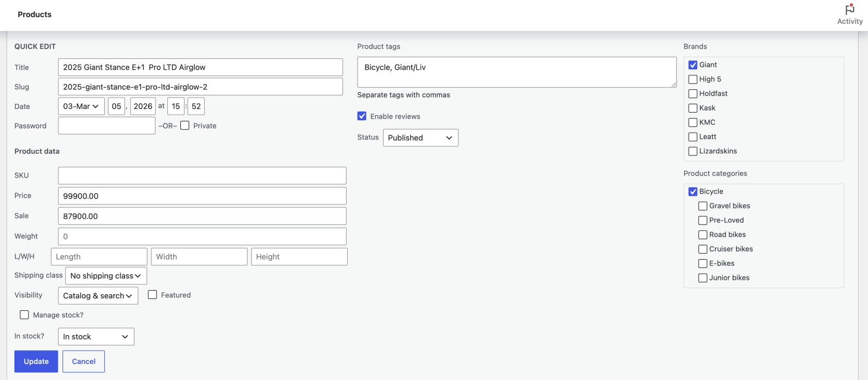Click the Width dimension field
Image resolution: width=868 pixels, height=380 pixels.
click(x=199, y=257)
